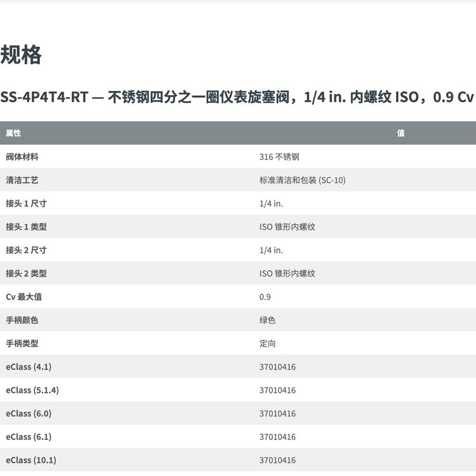Select the eClass (10.1) label
476x476 pixels.
pos(31,460)
